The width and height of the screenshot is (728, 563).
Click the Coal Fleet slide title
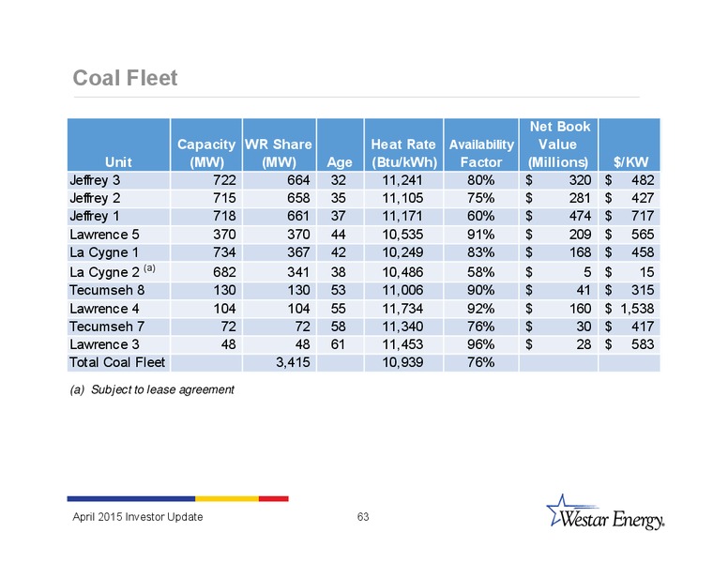[126, 78]
